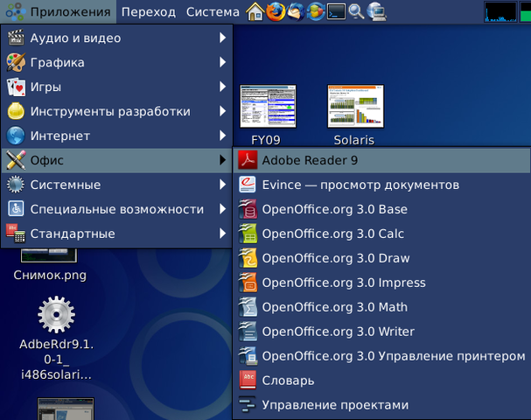Viewport: 531px width, 420px height.
Task: Click the OpenOffice.org Math sigma icon
Action: pos(248,307)
